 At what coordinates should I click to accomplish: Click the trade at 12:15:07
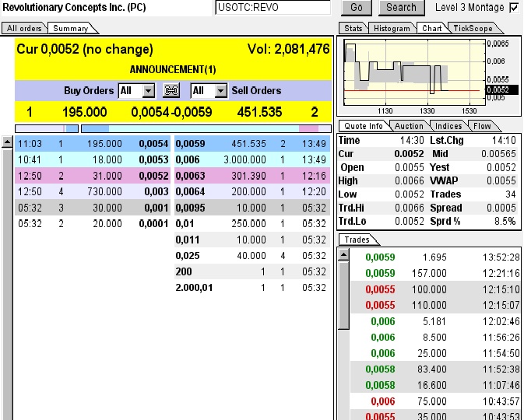(x=436, y=305)
